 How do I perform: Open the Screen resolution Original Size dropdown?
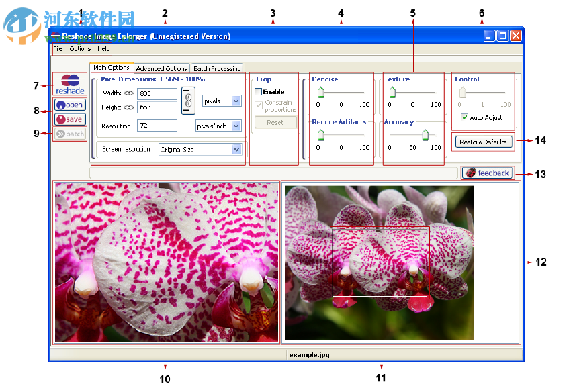tap(200, 149)
